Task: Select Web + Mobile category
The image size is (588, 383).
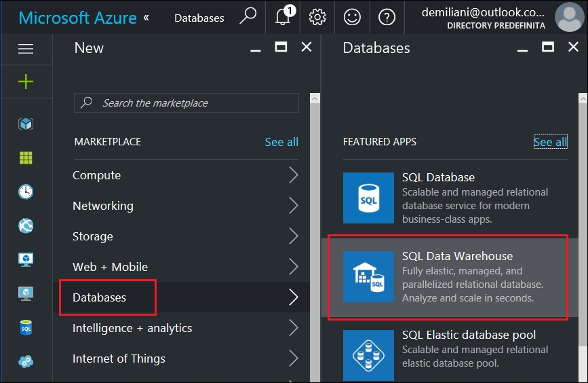Action: 111,267
